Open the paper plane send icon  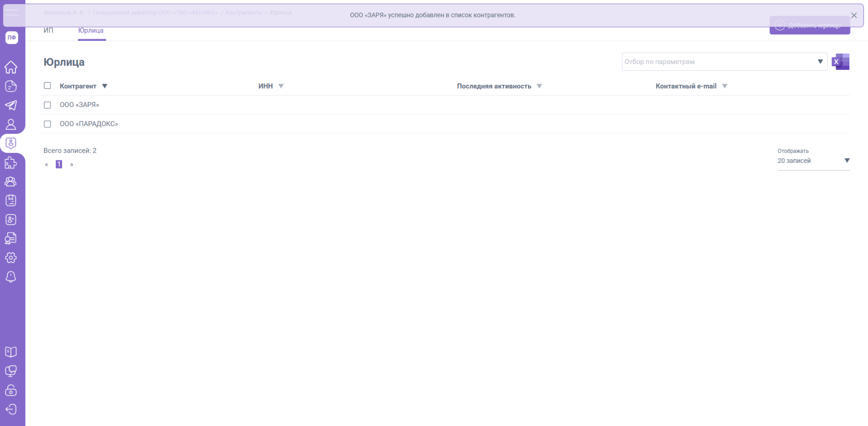[x=11, y=105]
